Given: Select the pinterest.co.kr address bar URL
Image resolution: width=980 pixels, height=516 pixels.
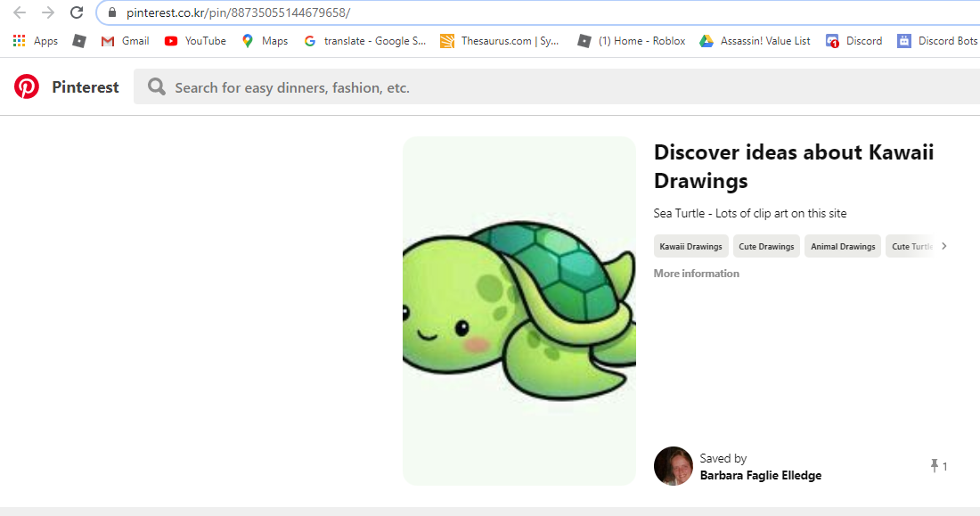Looking at the screenshot, I should click(x=238, y=12).
